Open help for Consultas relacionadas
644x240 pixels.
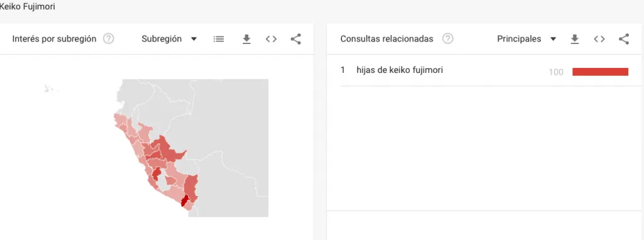pos(448,39)
